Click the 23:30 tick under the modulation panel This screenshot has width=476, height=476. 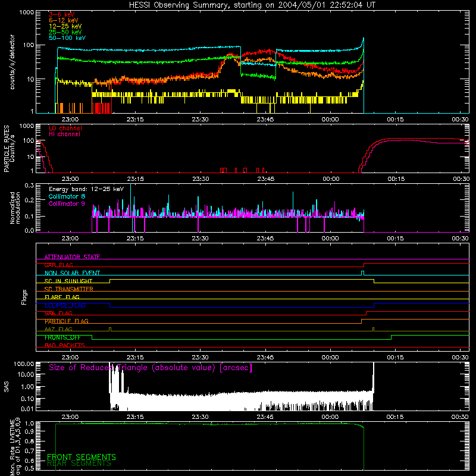[x=200, y=239]
